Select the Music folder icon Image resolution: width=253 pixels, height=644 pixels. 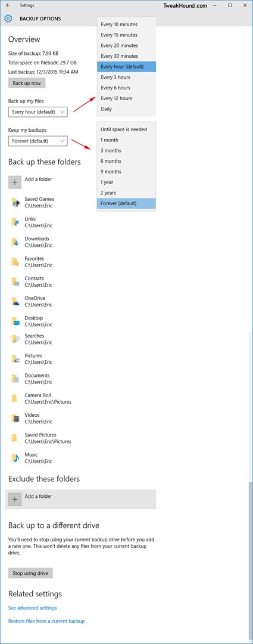coord(15,458)
